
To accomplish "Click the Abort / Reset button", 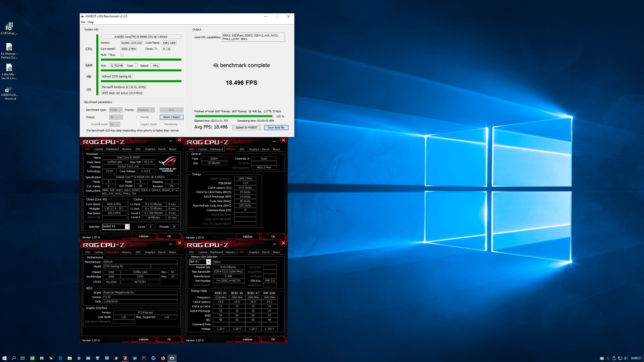I will click(172, 117).
